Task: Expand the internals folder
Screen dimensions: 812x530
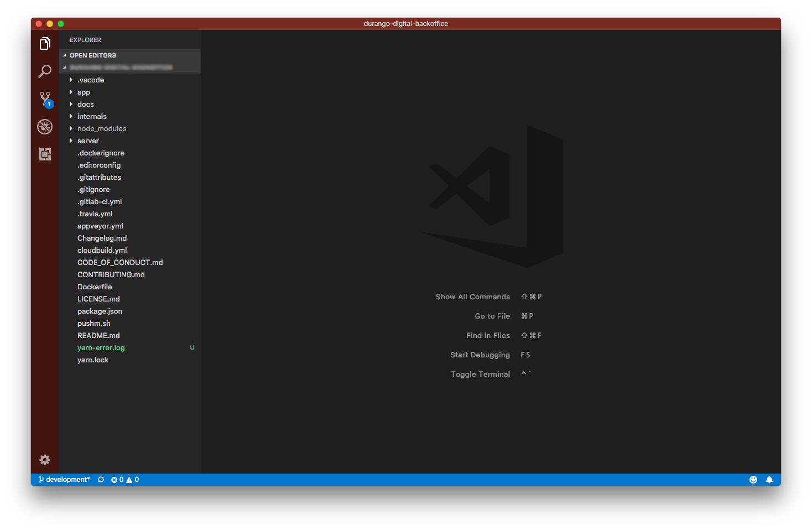Action: click(130, 117)
